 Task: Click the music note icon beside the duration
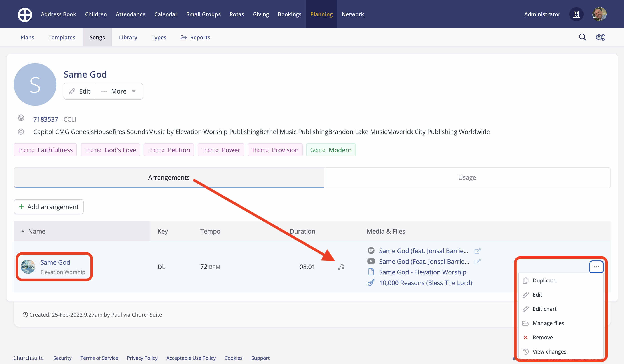point(341,267)
